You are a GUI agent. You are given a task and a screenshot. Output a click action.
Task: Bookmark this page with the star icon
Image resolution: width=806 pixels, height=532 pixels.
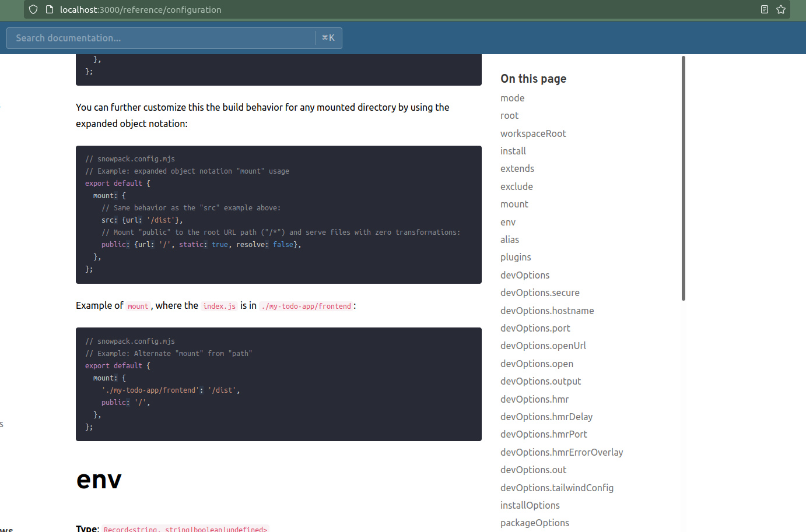(781, 9)
